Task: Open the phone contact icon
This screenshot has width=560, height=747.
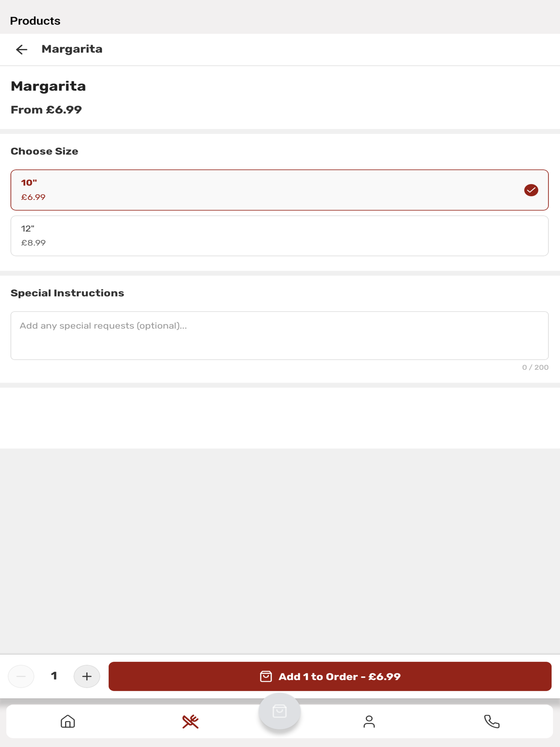Action: (x=491, y=721)
